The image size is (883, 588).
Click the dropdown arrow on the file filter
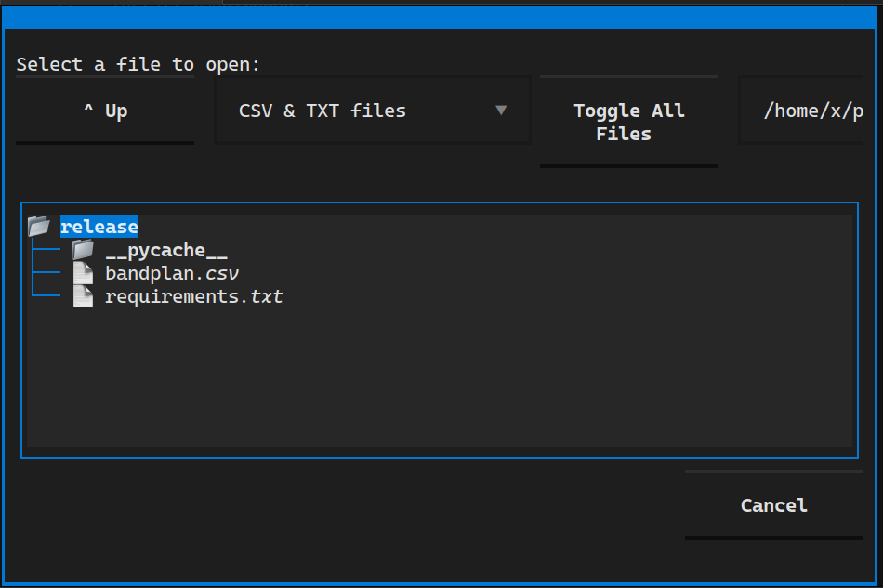coord(502,110)
